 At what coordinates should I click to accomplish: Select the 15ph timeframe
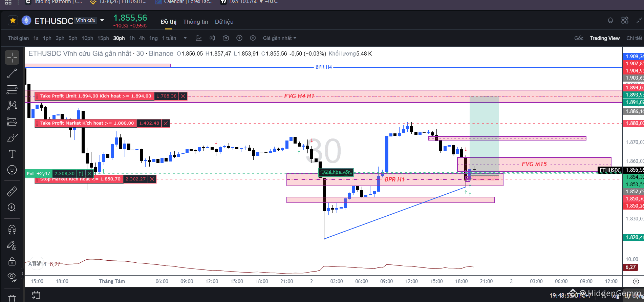(103, 38)
